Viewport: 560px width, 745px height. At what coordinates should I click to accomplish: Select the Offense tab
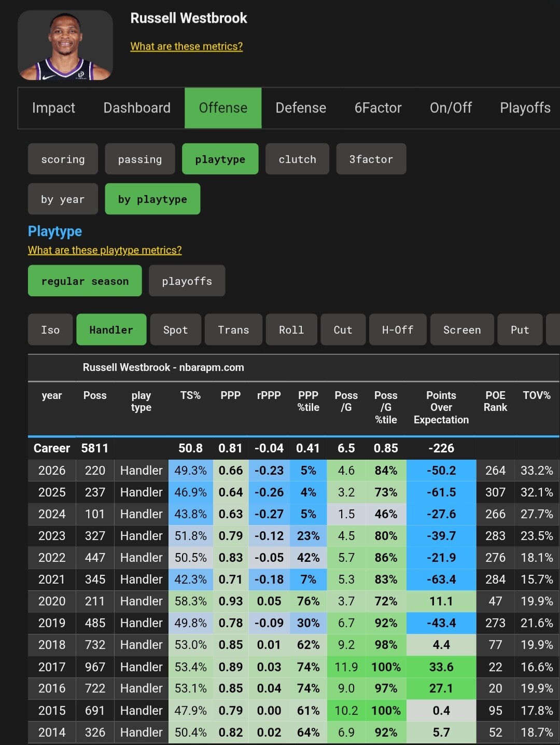coord(223,108)
